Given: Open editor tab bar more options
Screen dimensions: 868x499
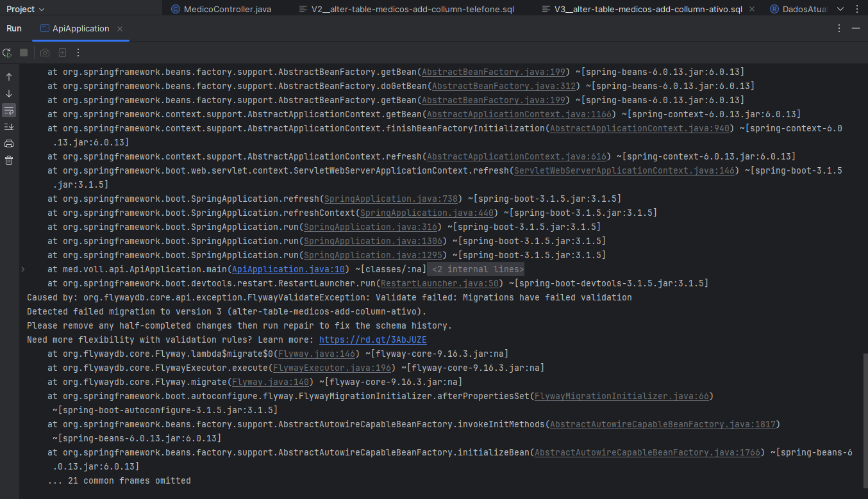Looking at the screenshot, I should pyautogui.click(x=857, y=9).
